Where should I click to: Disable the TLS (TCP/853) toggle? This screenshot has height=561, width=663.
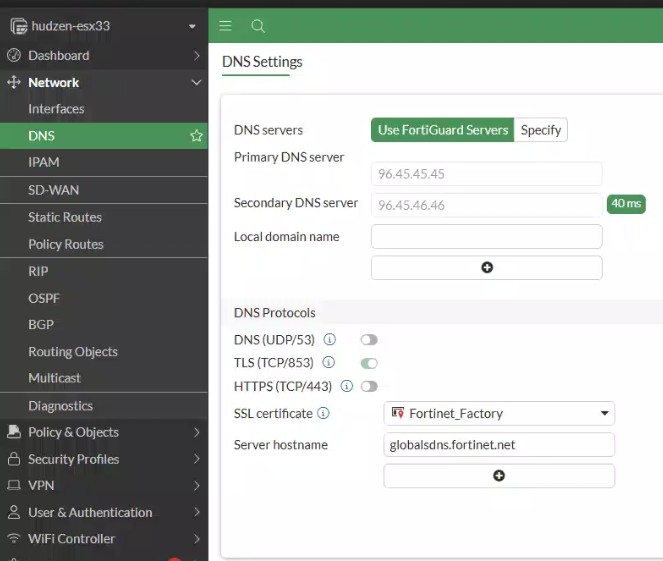(369, 363)
